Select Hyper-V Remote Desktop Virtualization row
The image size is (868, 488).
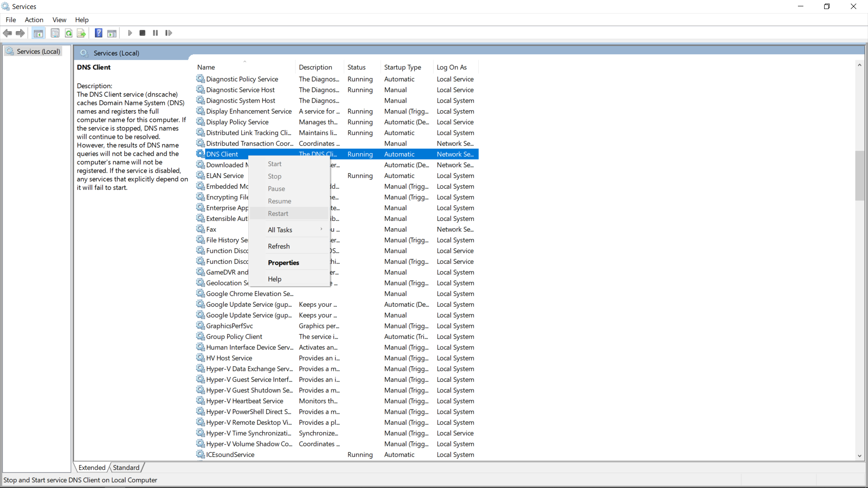point(337,422)
